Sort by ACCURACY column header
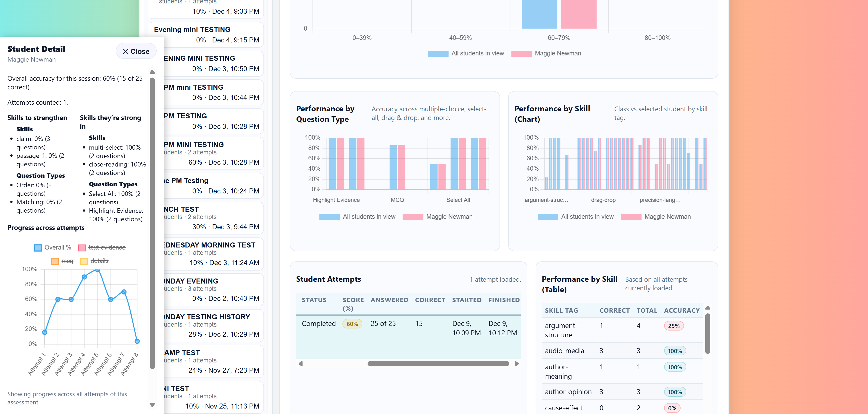Viewport: 868px width, 414px height. (681, 310)
